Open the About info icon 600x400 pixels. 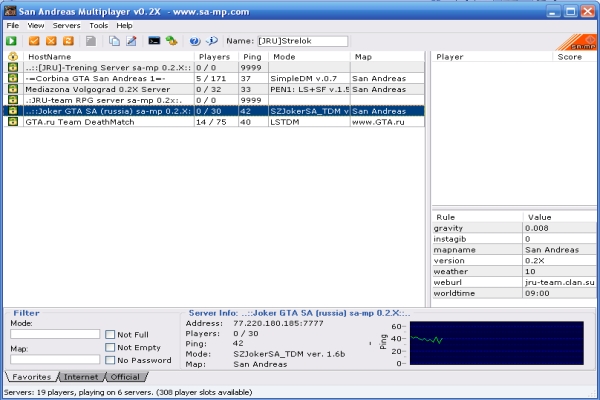tap(212, 41)
